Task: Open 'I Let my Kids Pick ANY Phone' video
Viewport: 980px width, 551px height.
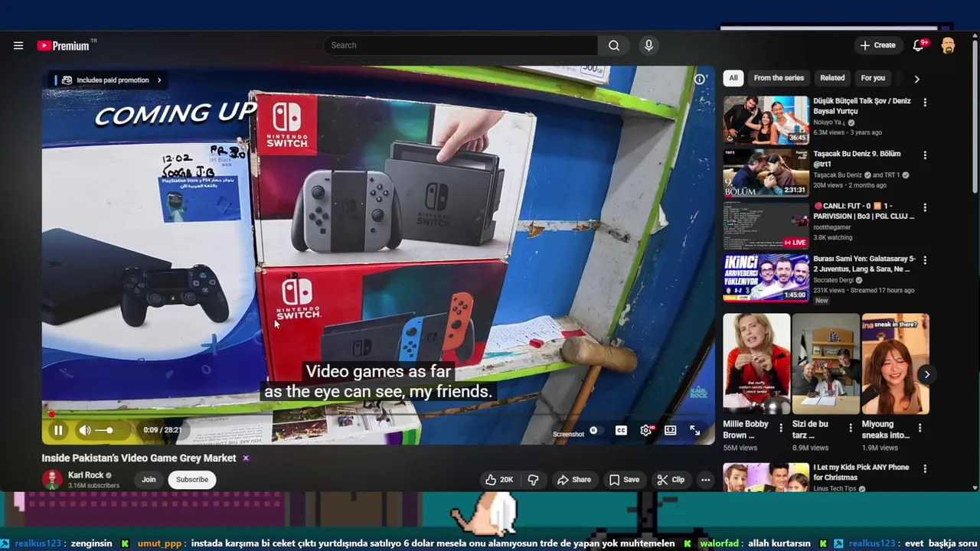Action: (x=766, y=478)
